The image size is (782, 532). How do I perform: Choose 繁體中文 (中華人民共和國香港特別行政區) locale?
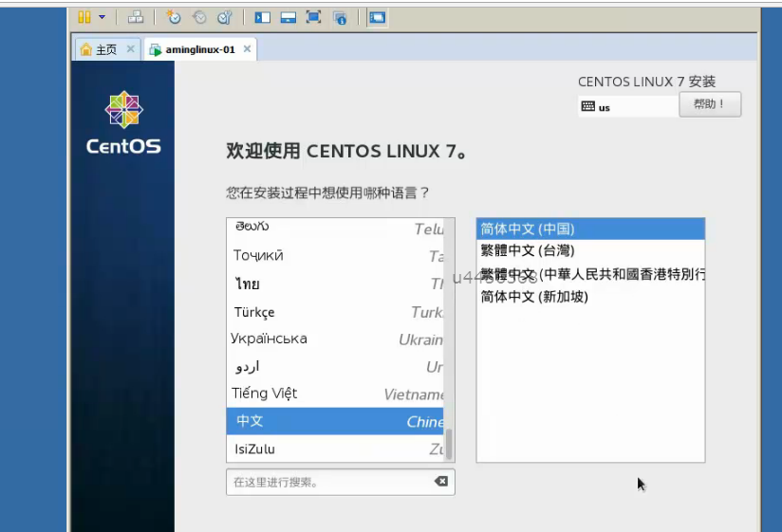(x=590, y=274)
